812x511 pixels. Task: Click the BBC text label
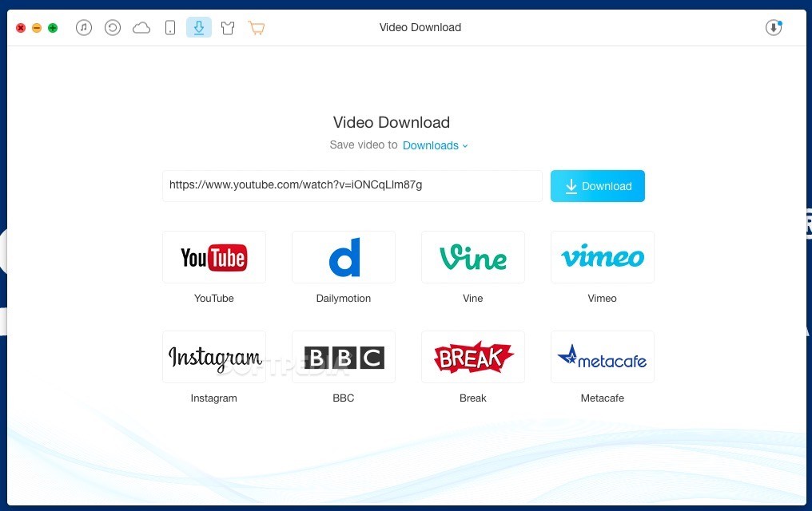click(x=344, y=398)
